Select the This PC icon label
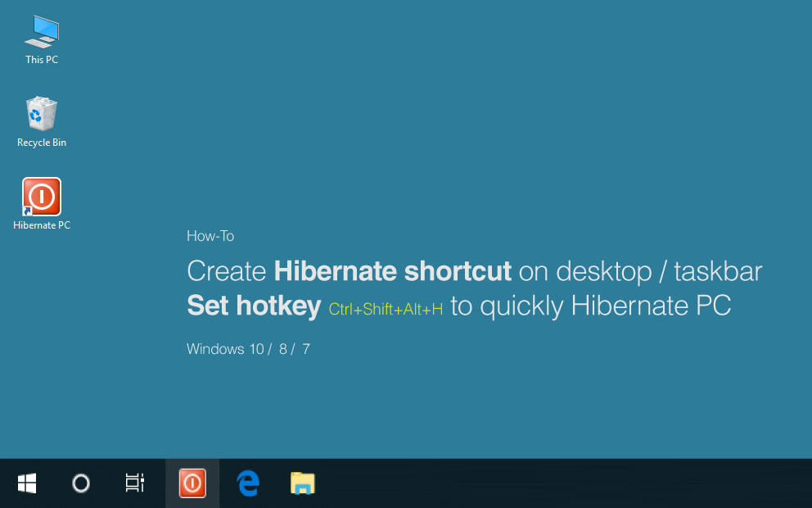The height and width of the screenshot is (508, 812). pos(41,60)
